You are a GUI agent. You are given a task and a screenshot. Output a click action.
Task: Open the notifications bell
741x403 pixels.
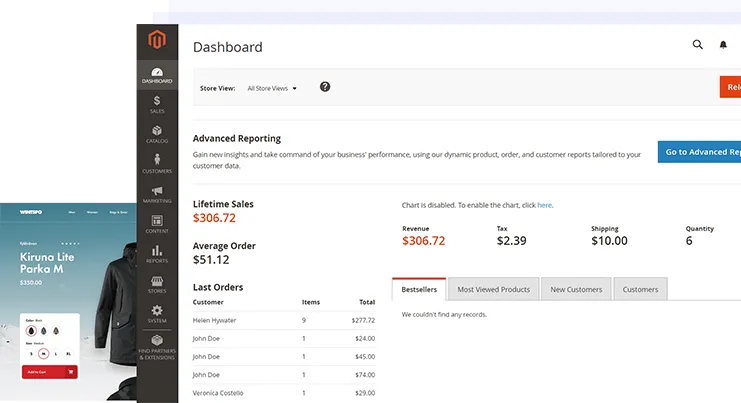click(x=723, y=45)
